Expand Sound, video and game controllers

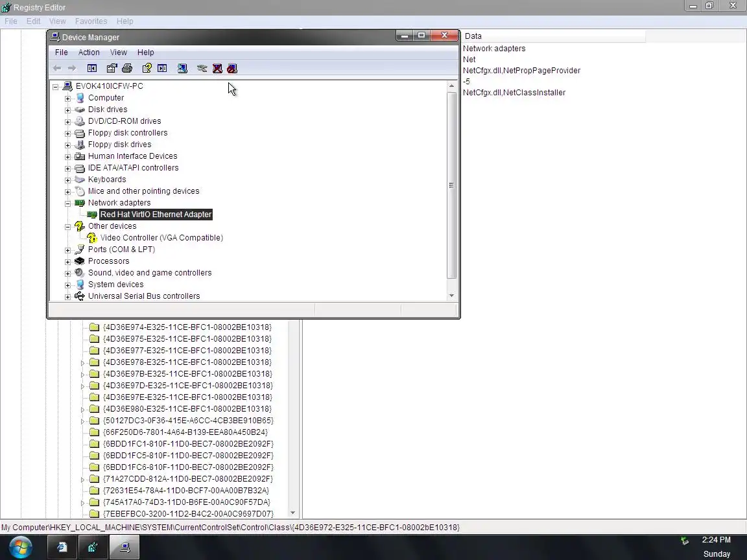coord(67,274)
